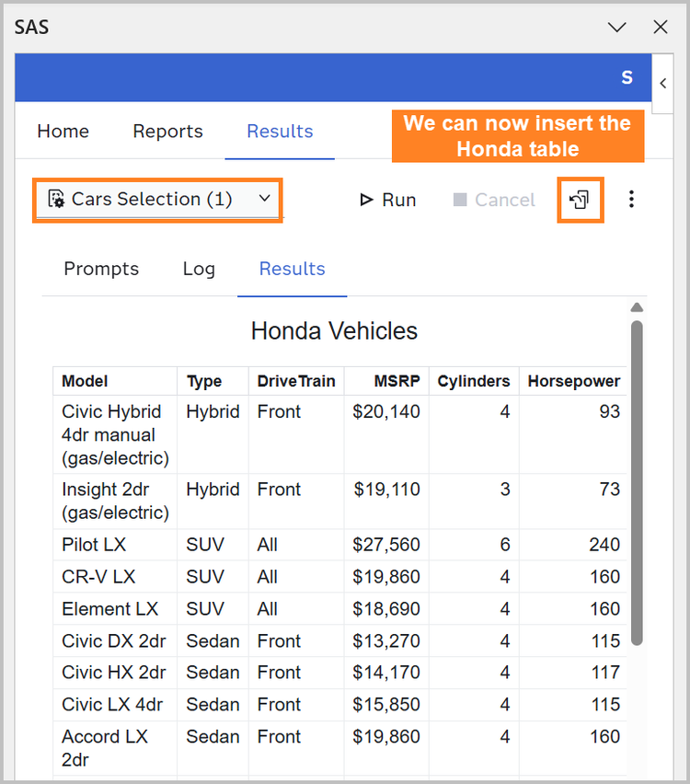Click the Civic HX 2dr model cell
This screenshot has height=784, width=690.
tap(115, 673)
